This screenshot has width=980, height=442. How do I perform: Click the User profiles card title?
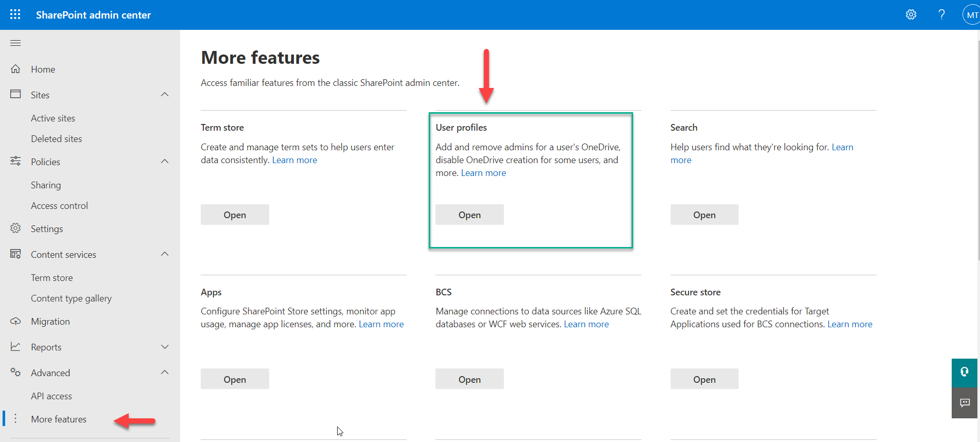[x=461, y=128]
